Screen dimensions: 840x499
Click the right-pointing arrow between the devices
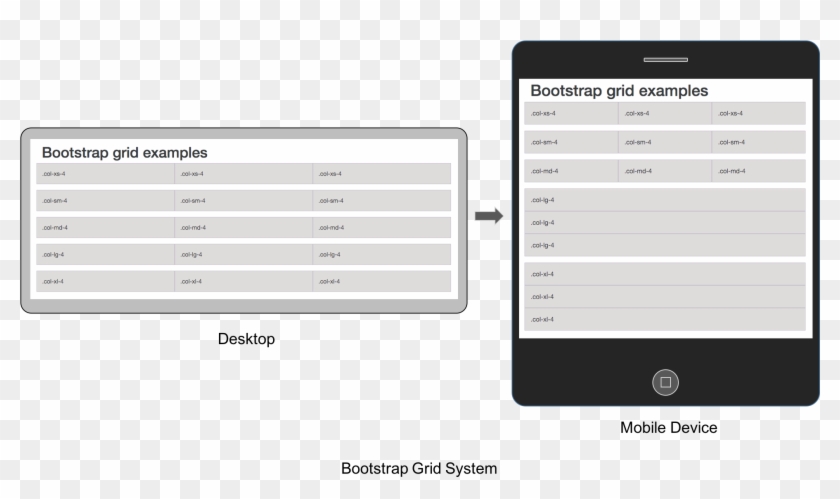(488, 216)
